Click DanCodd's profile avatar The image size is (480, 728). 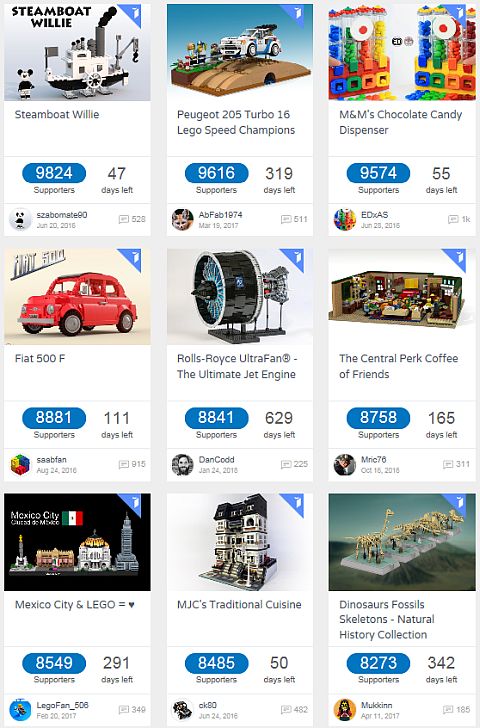[182, 464]
